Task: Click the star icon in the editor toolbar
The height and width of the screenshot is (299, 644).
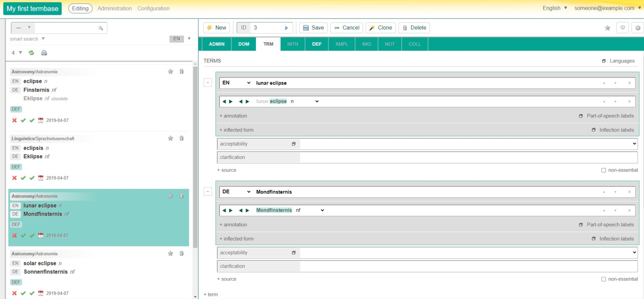Action: [607, 28]
